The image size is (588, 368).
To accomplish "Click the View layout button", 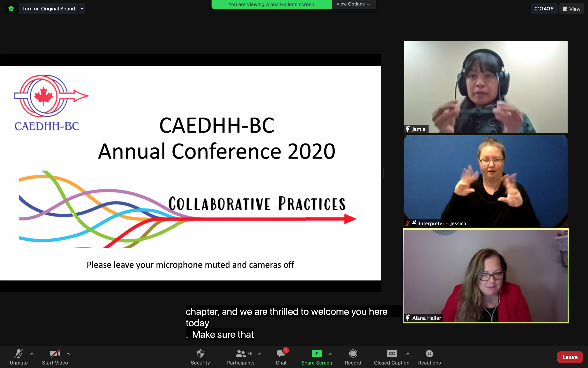I will [x=571, y=9].
